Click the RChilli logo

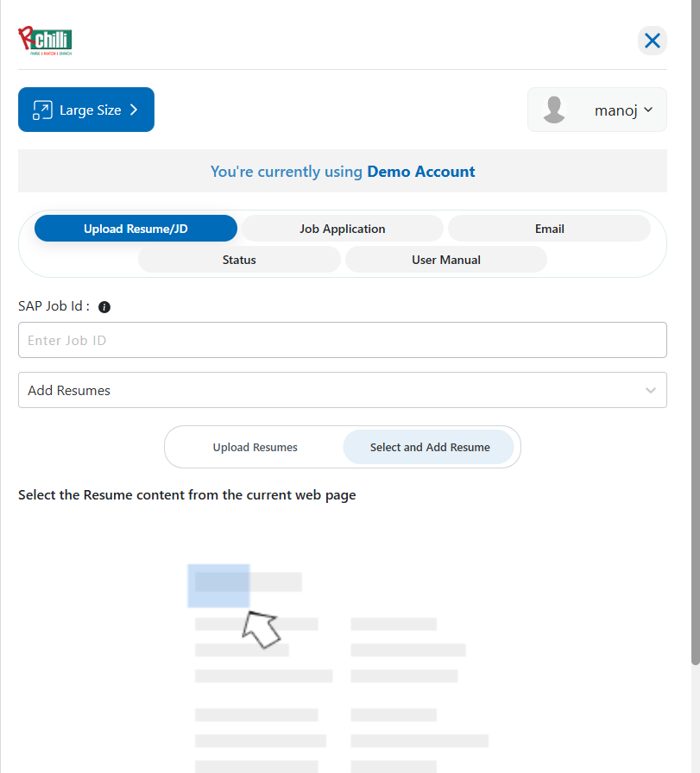tap(45, 41)
